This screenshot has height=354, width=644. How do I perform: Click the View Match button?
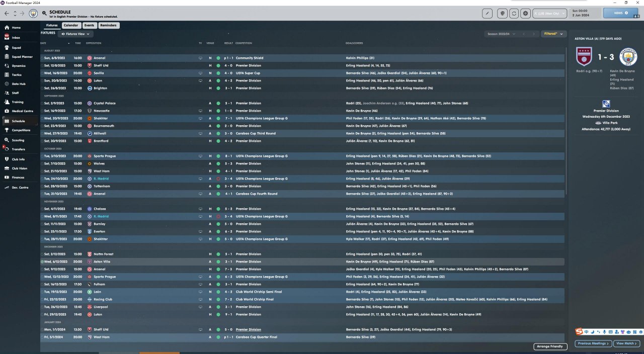(x=627, y=343)
